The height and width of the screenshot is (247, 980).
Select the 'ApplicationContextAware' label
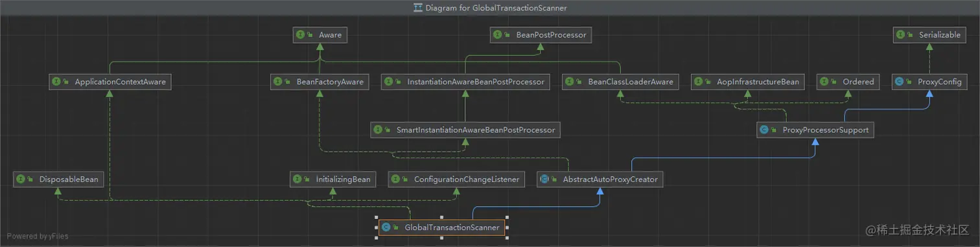coord(120,82)
